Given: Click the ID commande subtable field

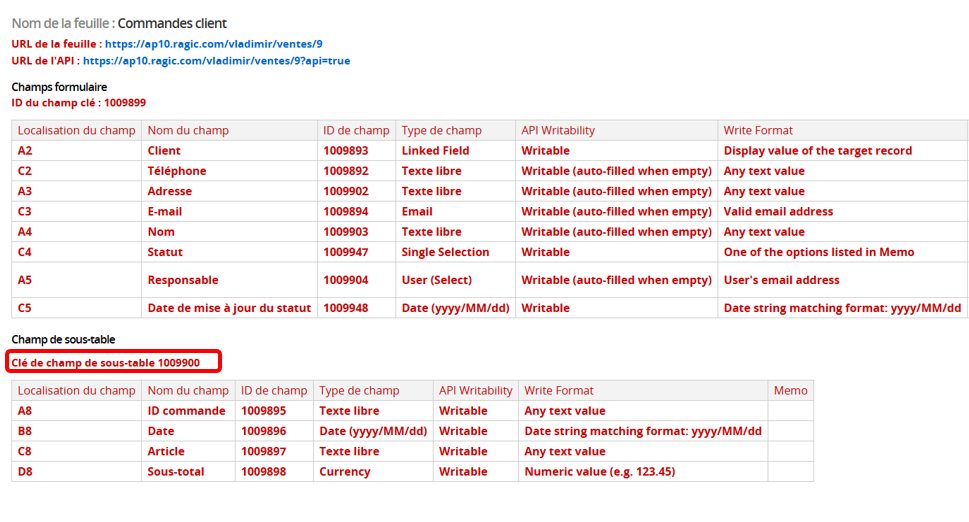Looking at the screenshot, I should 186,411.
